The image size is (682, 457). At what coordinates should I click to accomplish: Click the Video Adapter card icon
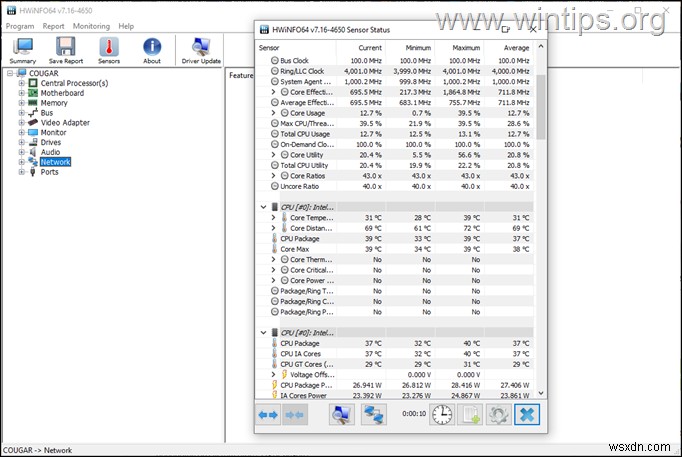pos(33,123)
